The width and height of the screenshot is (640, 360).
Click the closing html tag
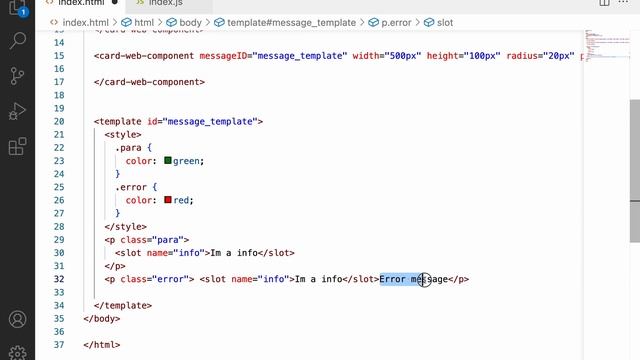click(x=102, y=345)
